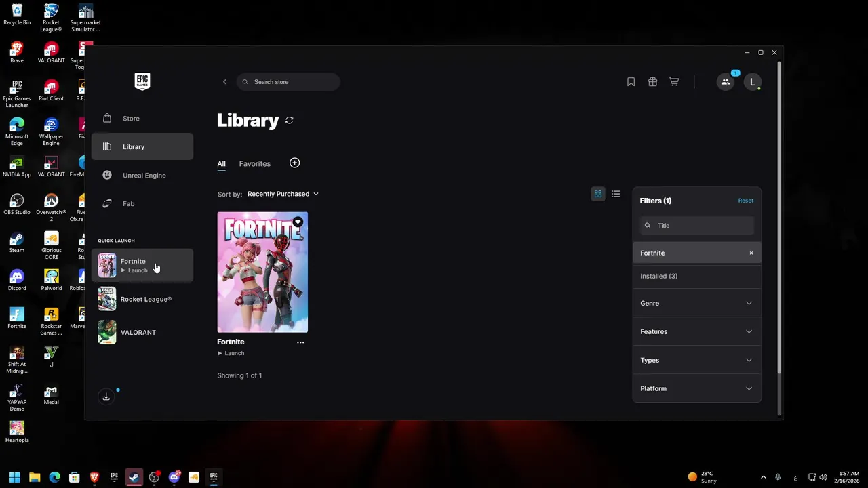The width and height of the screenshot is (868, 488).
Task: Open the Fab section
Action: (x=142, y=203)
